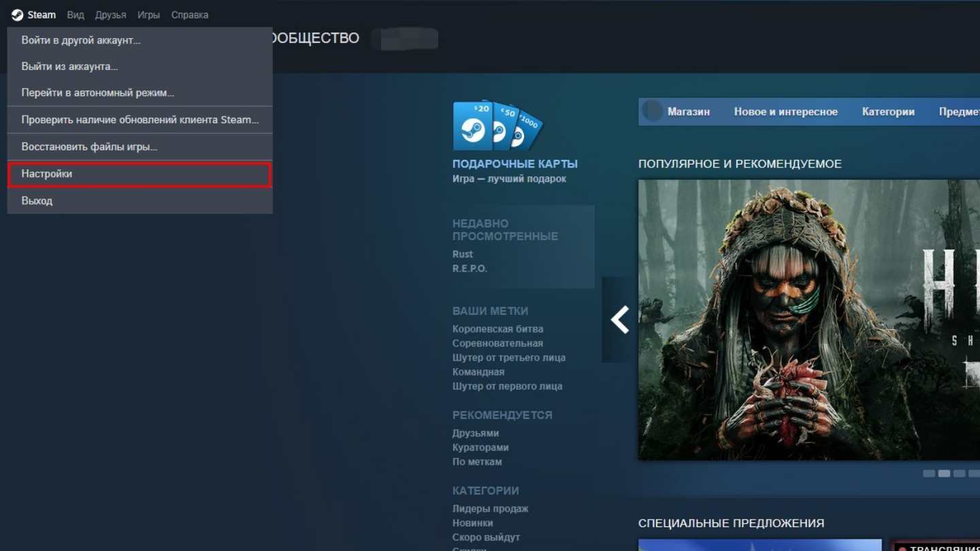
Task: Open Rust in recently viewed
Action: pos(463,254)
